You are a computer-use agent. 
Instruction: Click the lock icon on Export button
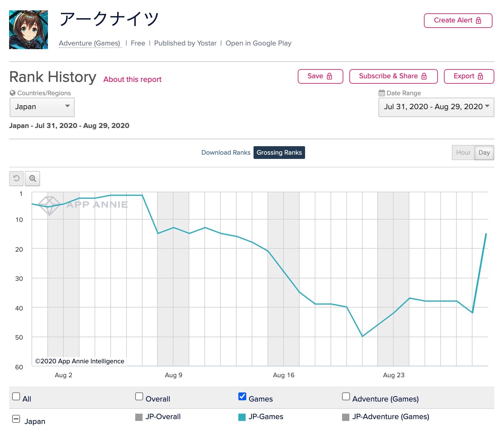[x=480, y=76]
